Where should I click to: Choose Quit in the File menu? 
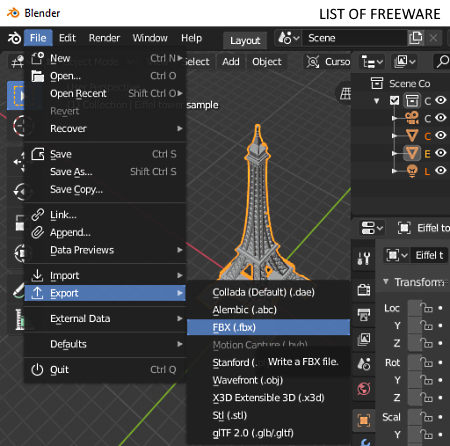click(105, 370)
